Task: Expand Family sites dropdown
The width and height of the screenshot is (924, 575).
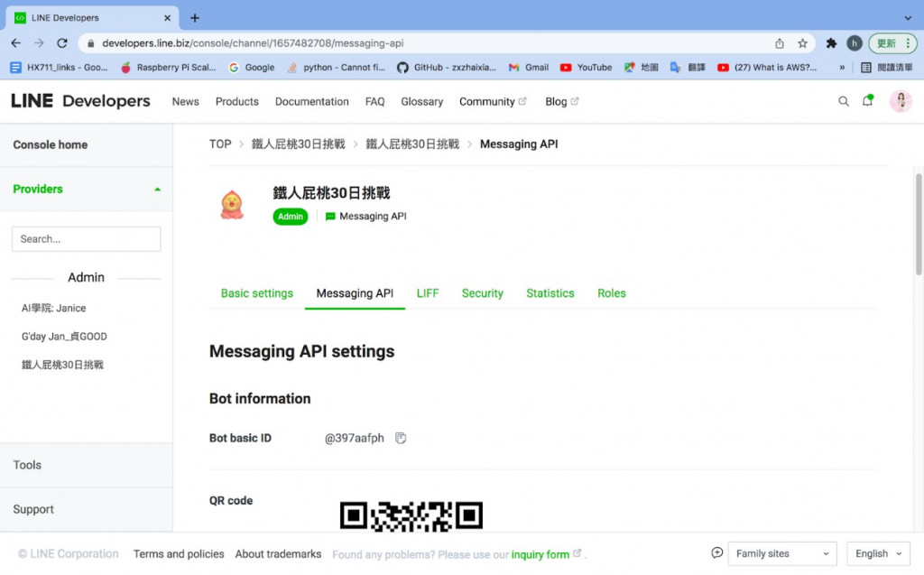Action: pos(782,553)
